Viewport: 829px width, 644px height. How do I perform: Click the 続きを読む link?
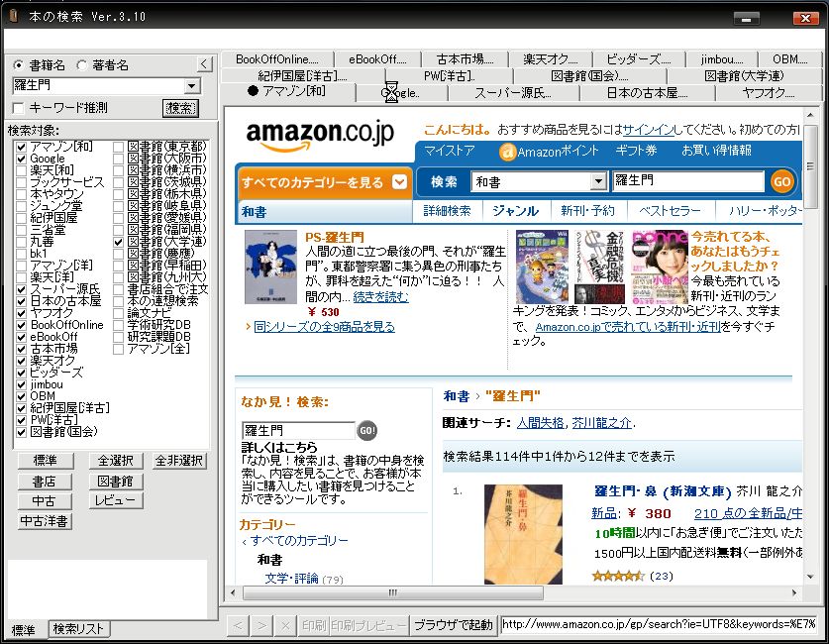[380, 297]
